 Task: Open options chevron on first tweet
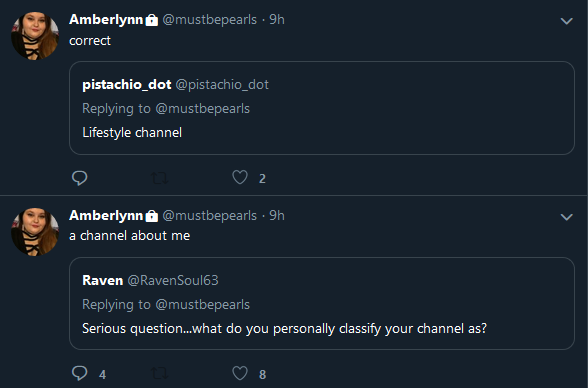pos(566,21)
